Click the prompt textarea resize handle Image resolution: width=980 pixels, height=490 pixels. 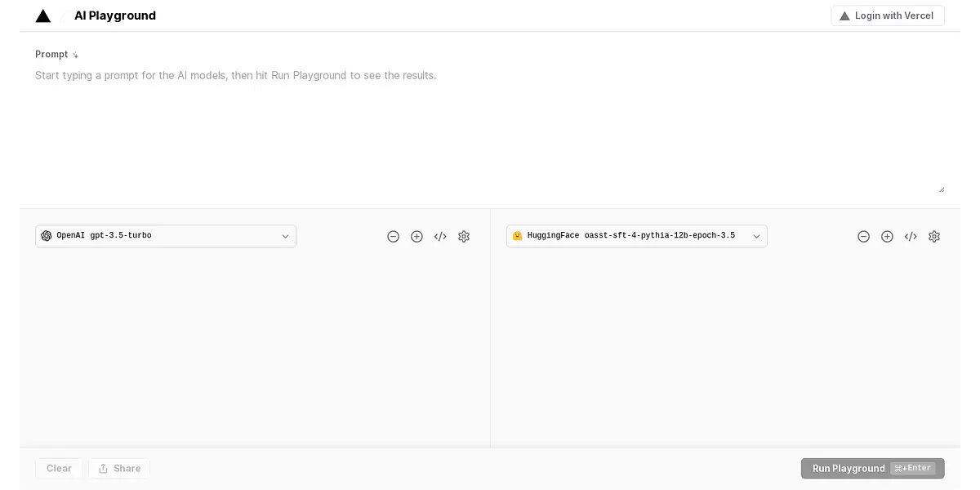point(941,189)
